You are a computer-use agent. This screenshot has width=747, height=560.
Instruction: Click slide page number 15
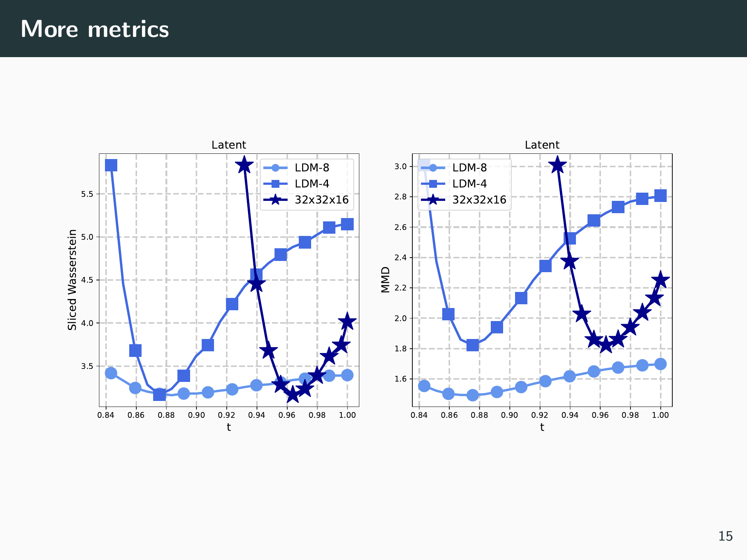[x=725, y=536]
